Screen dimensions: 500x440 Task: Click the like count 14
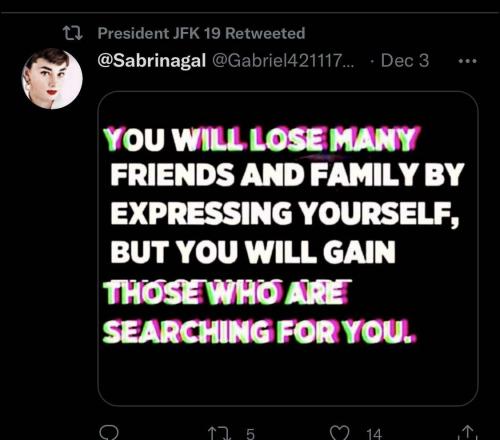pos(374,434)
